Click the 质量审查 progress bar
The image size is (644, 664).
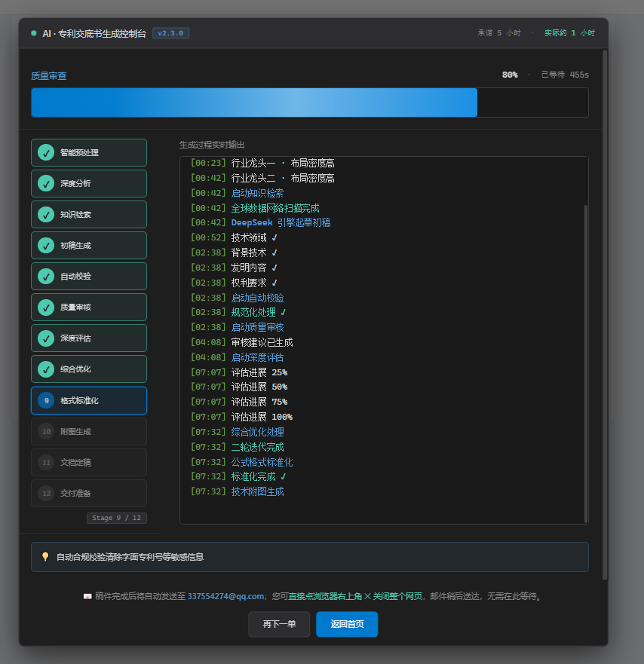[310, 103]
